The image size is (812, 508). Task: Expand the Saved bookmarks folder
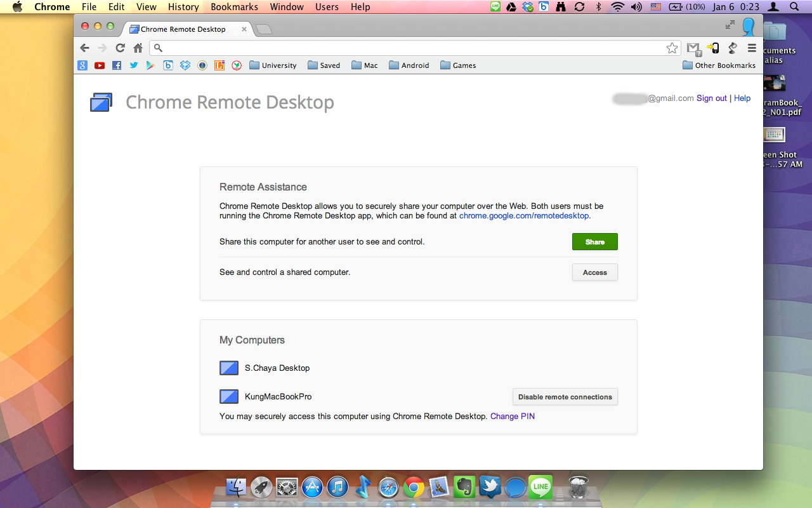(324, 65)
